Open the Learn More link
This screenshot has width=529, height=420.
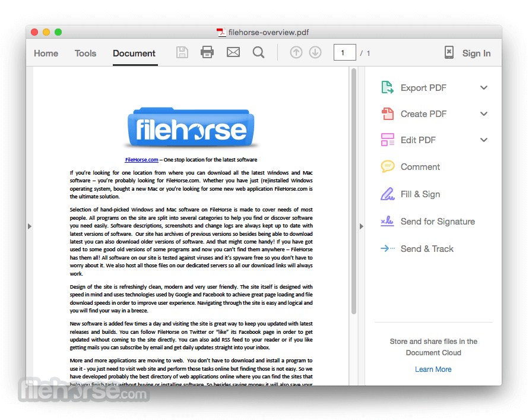[x=433, y=370]
